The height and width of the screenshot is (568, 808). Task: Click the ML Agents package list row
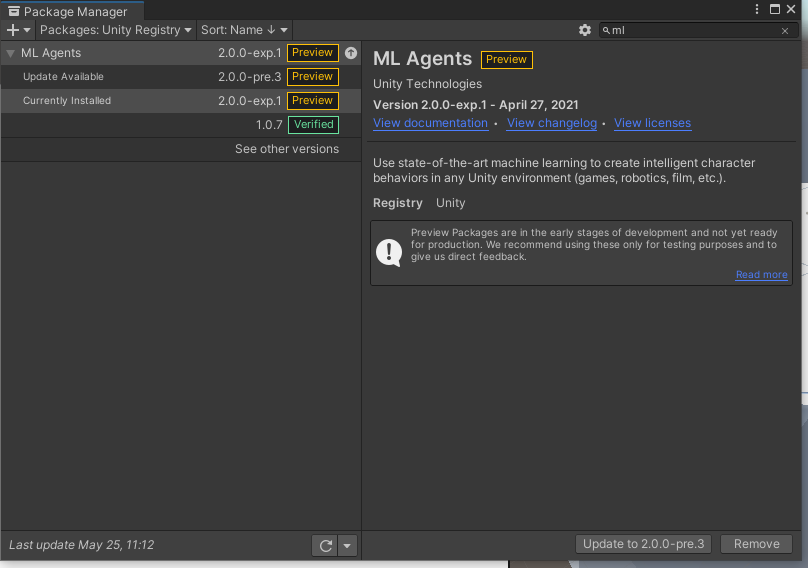180,53
